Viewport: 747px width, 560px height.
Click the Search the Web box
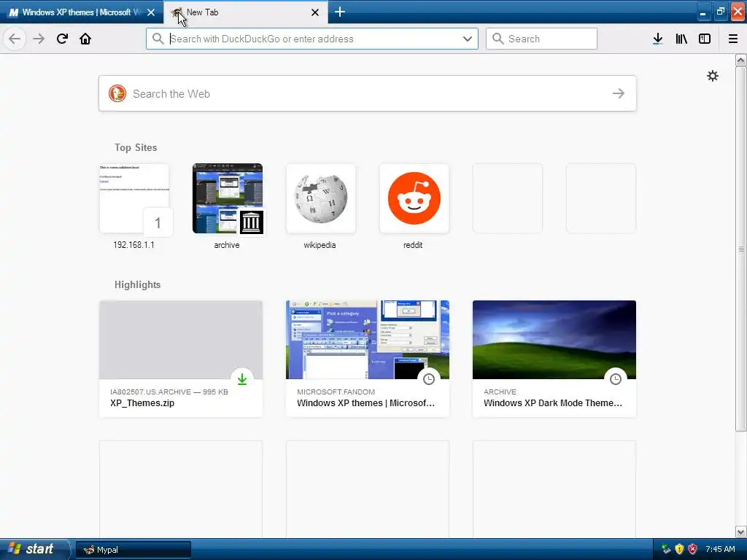pos(368,93)
